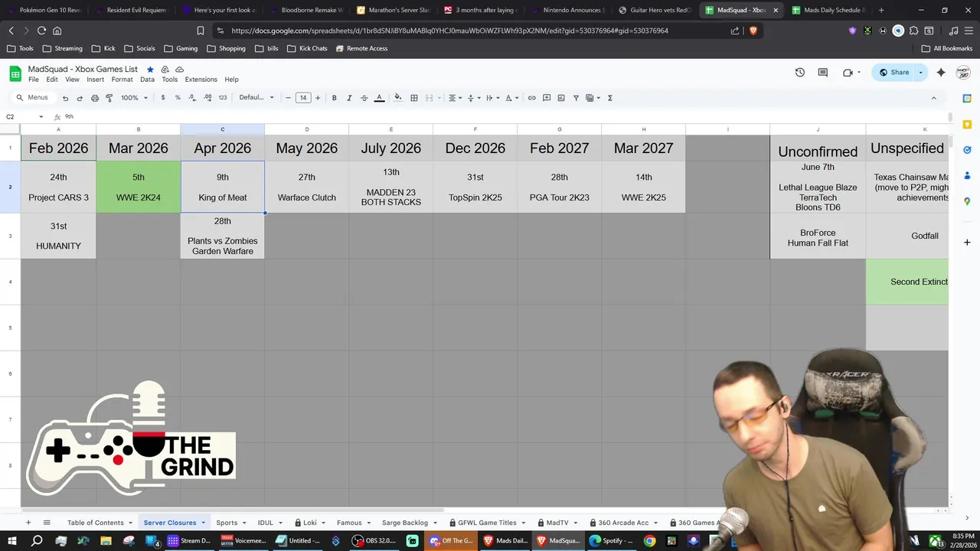Open the Menus search box
Screen dimensions: 980x551
(x=32, y=98)
